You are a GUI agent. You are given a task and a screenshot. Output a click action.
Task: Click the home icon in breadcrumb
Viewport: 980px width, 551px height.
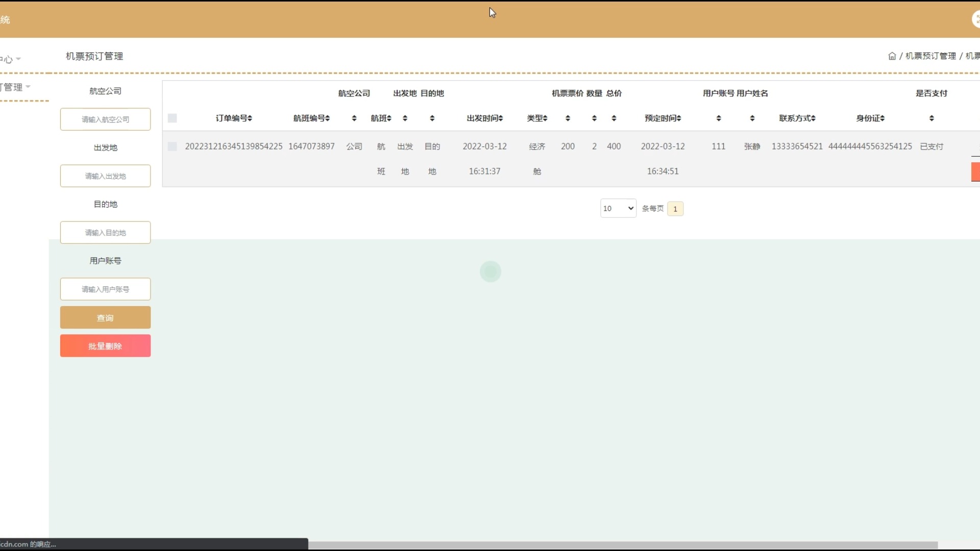pyautogui.click(x=892, y=56)
